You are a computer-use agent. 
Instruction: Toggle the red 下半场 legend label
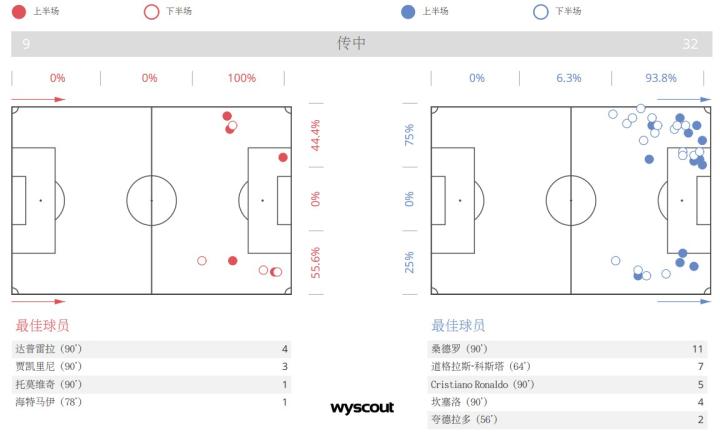coord(179,12)
